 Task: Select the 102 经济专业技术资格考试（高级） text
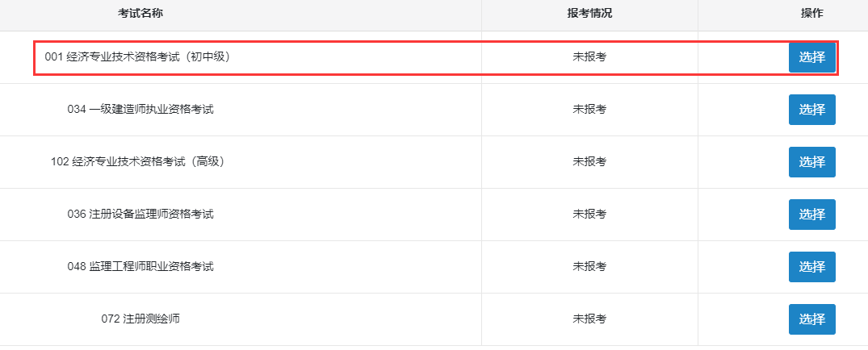[x=137, y=162]
